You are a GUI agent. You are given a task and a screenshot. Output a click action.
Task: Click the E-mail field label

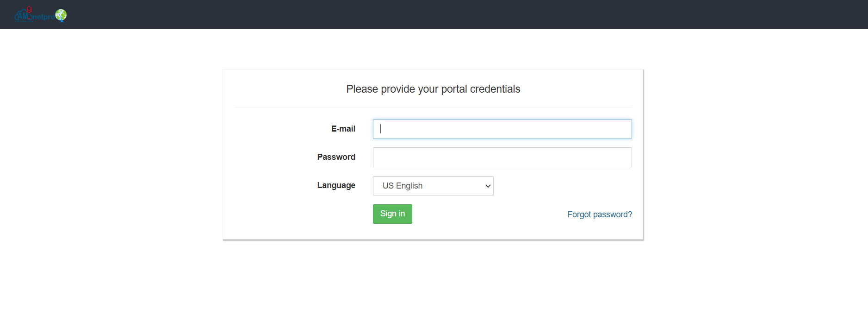click(x=343, y=129)
